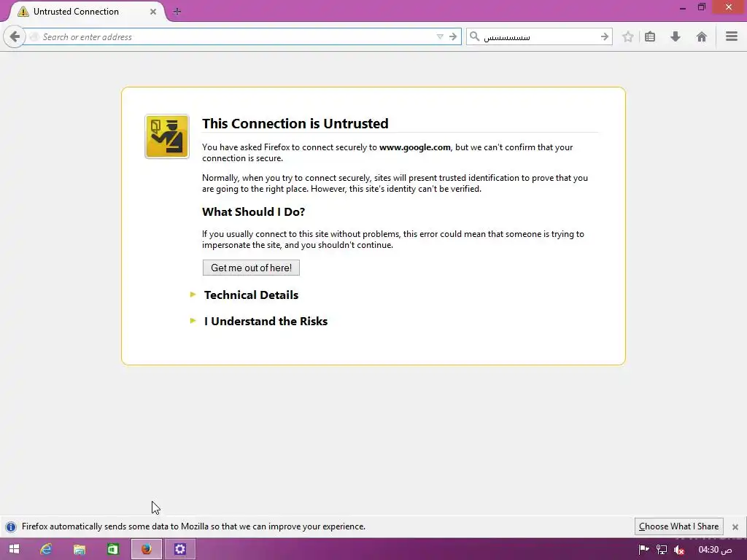The height and width of the screenshot is (560, 747).
Task: Click the browser Back arrow button
Action: point(15,36)
